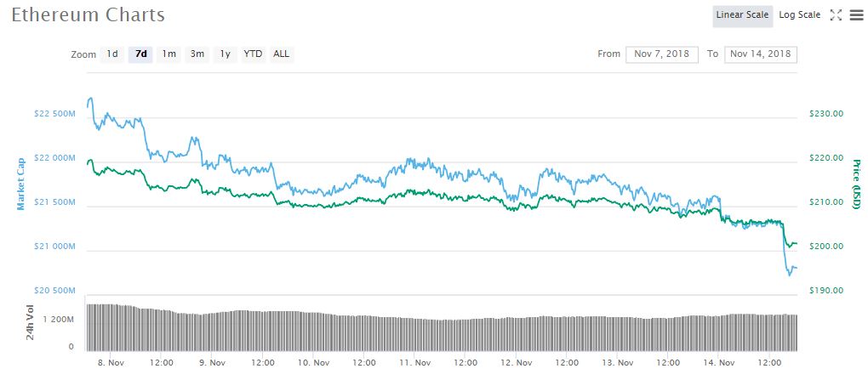Open the chart hamburger menu
This screenshot has width=868, height=380.
coord(856,15)
